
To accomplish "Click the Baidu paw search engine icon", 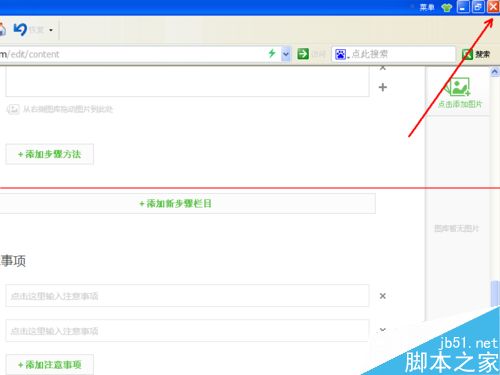I will click(x=340, y=54).
